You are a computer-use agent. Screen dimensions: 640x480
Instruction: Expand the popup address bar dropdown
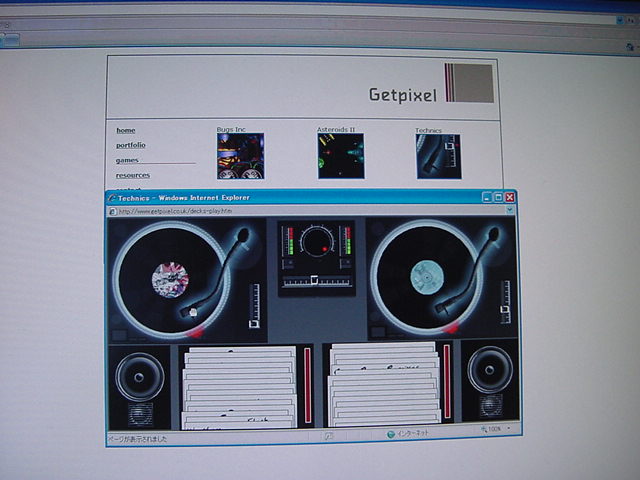point(510,210)
